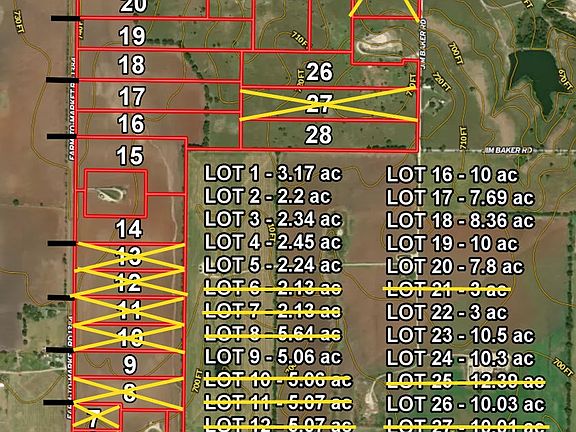This screenshot has height=432, width=576.
Task: Click lot number 26 on the map
Action: [319, 72]
